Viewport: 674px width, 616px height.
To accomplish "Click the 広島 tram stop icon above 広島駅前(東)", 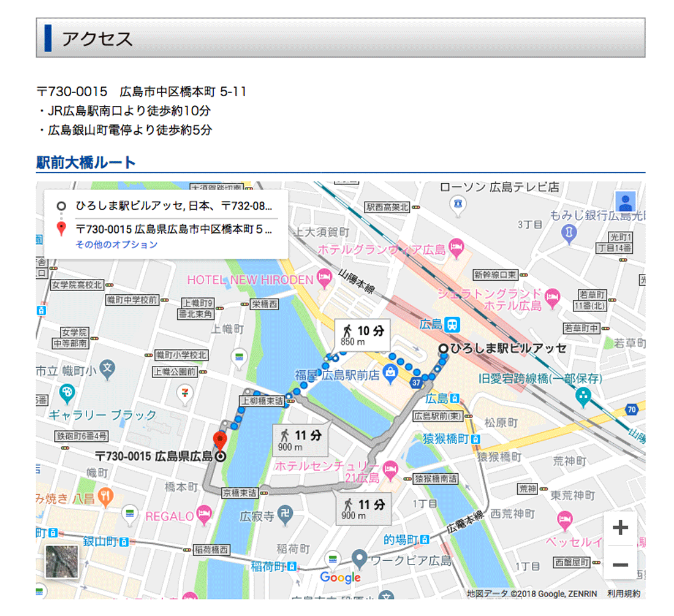I will coord(455,398).
